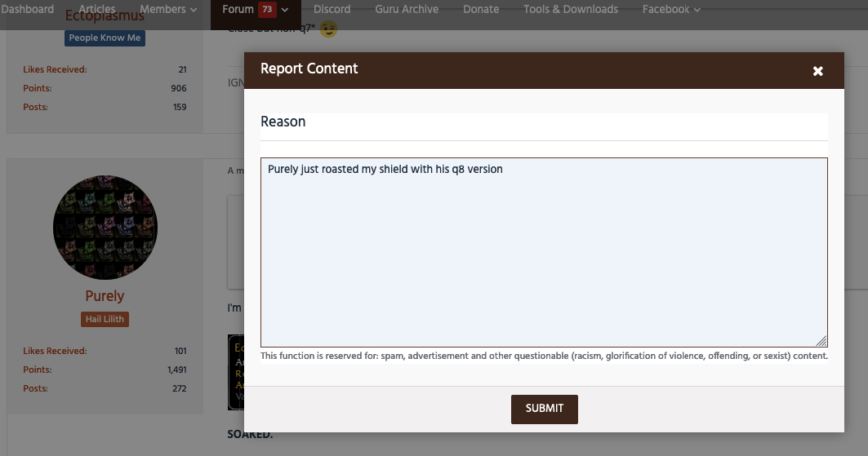Expand the Members dropdown arrow
This screenshot has height=456, width=868.
[194, 10]
